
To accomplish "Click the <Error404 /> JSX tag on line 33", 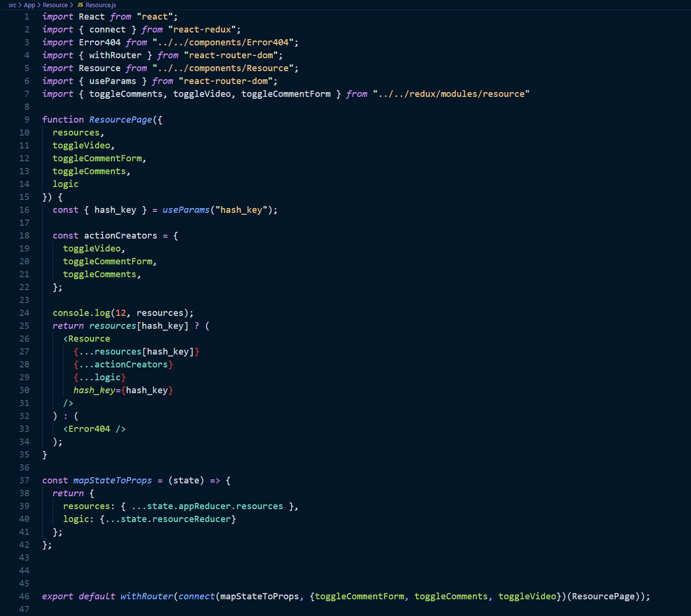I will 94,429.
